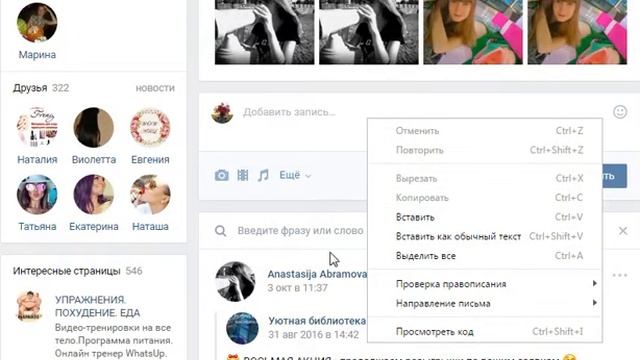Open the УПРАЖНЕНИЯ page avatar thumbnail

[29, 305]
